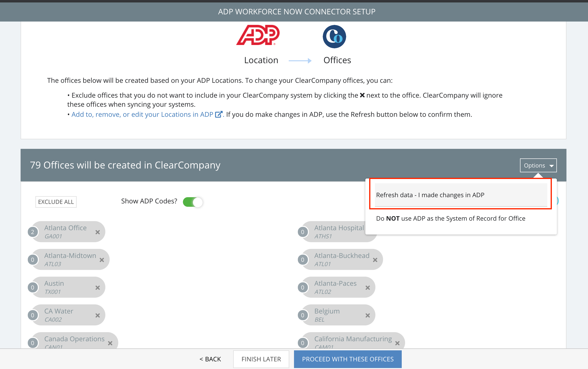
Task: Click the '79 Offices will be created' heading
Action: [x=125, y=165]
